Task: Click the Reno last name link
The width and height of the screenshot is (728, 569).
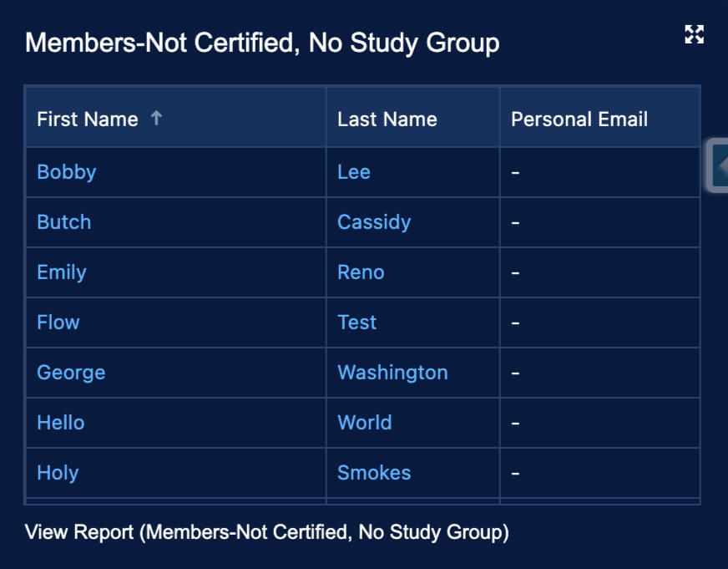Action: coord(361,272)
